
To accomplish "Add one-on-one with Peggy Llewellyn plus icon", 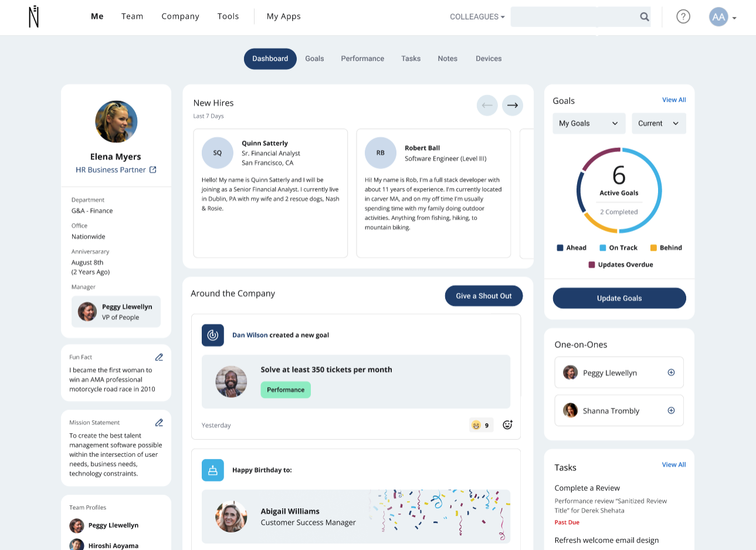I will (x=671, y=372).
